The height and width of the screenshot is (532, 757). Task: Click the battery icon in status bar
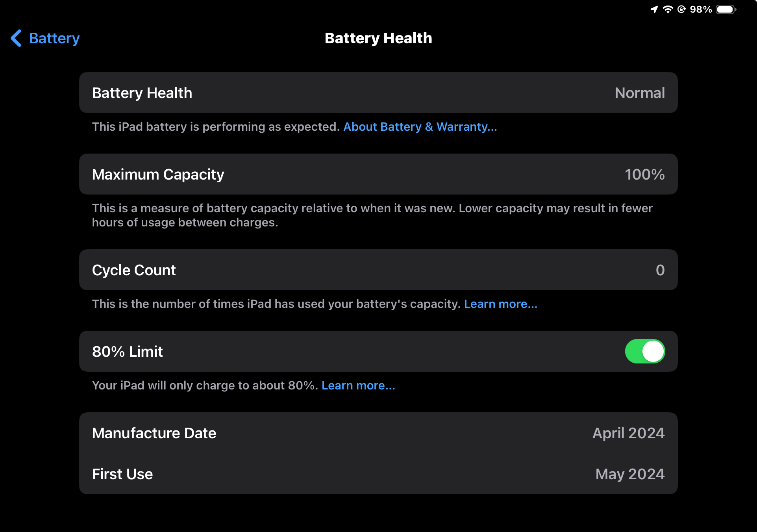(726, 9)
